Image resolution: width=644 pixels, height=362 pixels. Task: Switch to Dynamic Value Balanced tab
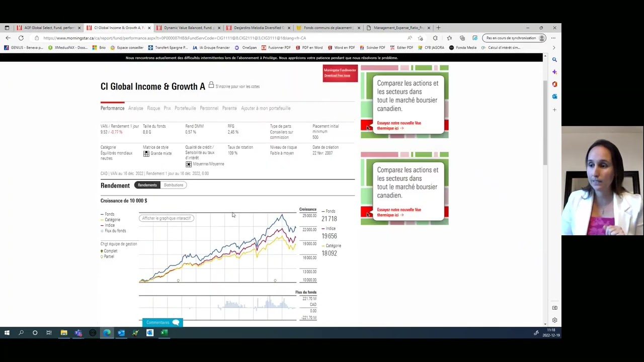189,28
